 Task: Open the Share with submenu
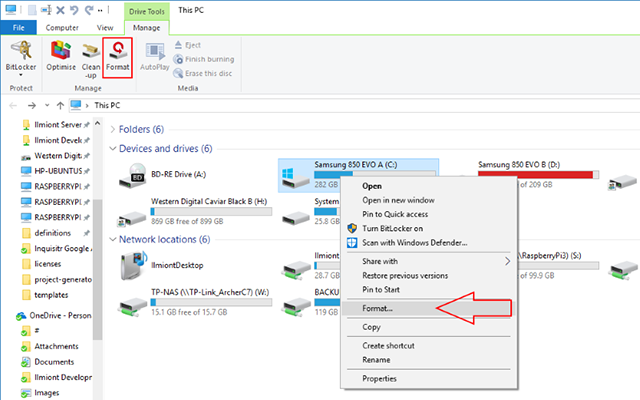[x=429, y=261]
